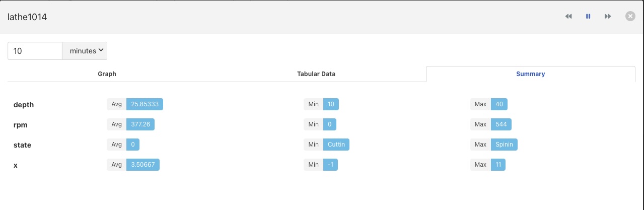Click the rewind icon

[x=568, y=17]
